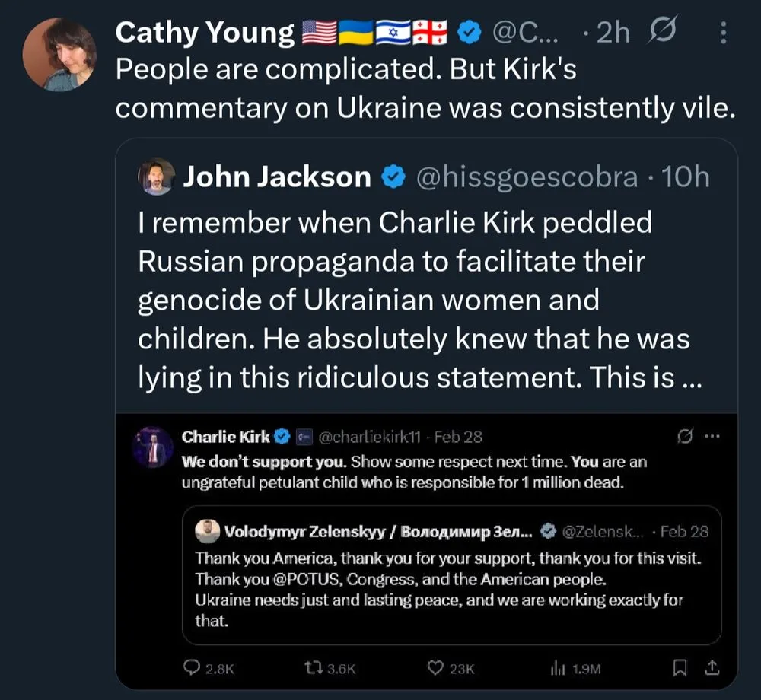Click the Grok icon beside the 2h timestamp

[x=662, y=32]
